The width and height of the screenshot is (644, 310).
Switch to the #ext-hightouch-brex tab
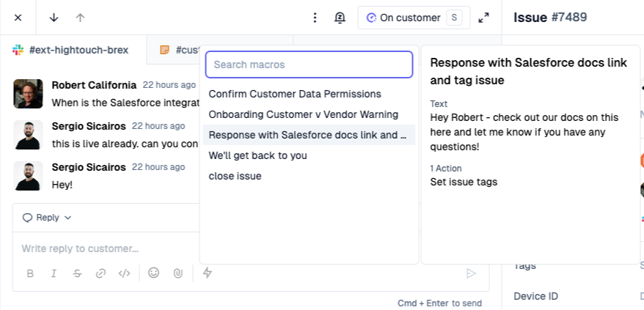tap(72, 51)
